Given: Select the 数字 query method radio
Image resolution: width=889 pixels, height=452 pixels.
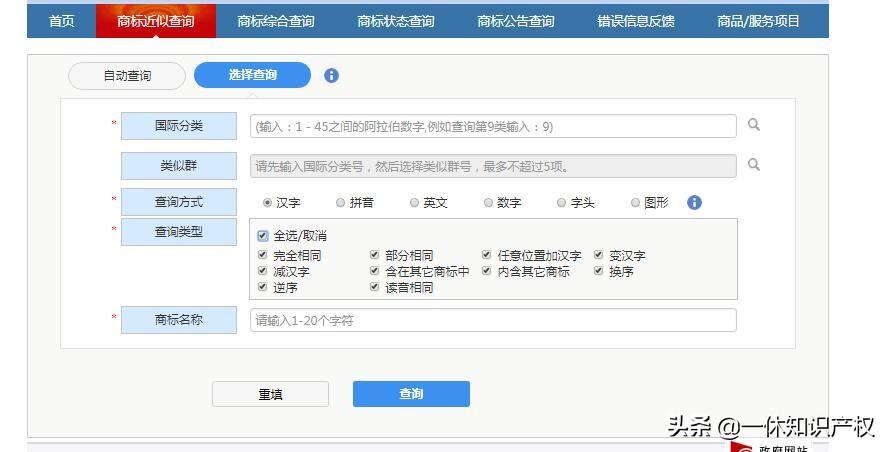Looking at the screenshot, I should tap(488, 202).
